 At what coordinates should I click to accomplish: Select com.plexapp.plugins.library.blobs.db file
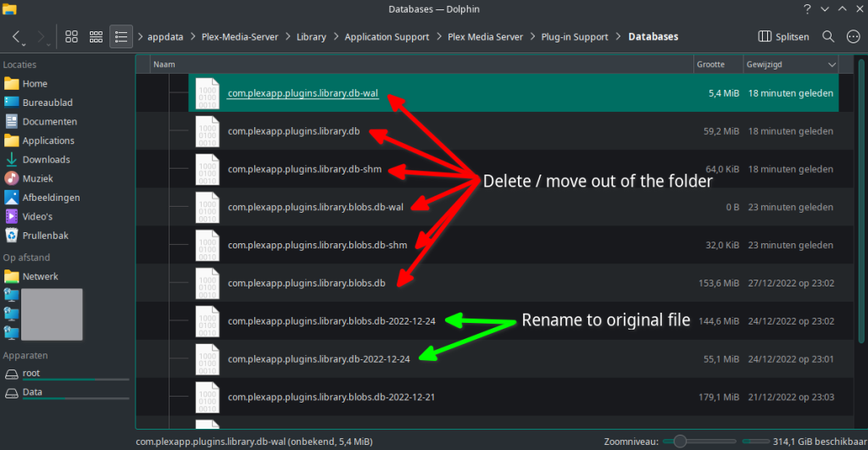pos(307,283)
